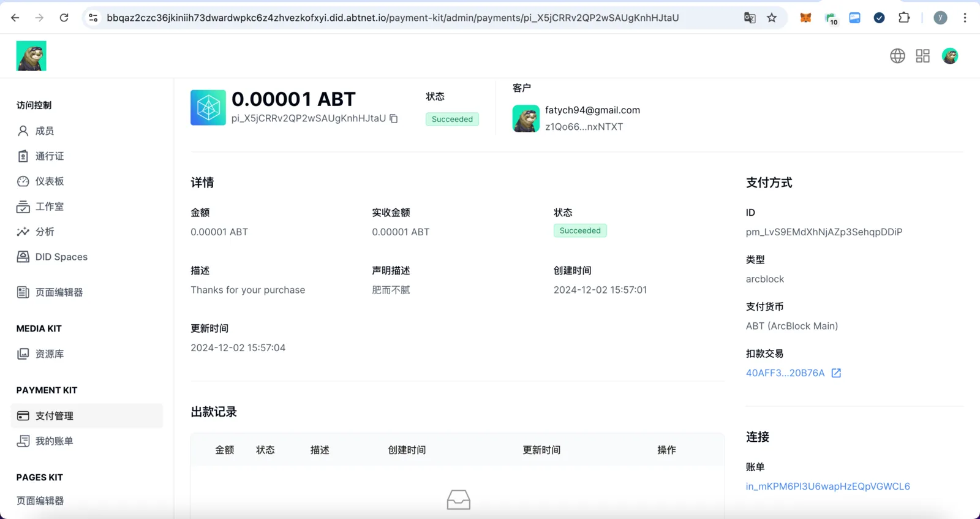Image resolution: width=980 pixels, height=519 pixels.
Task: Go forward in browser history
Action: click(39, 18)
